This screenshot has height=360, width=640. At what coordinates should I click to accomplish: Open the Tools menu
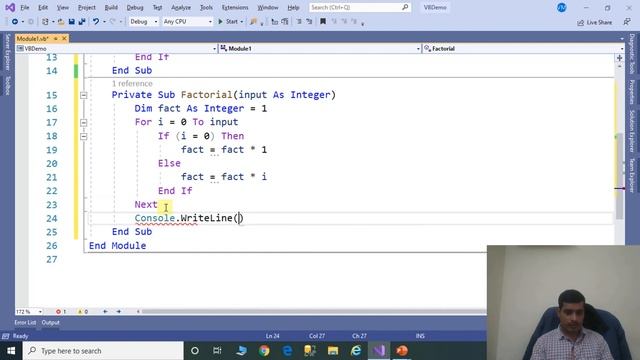click(x=206, y=7)
